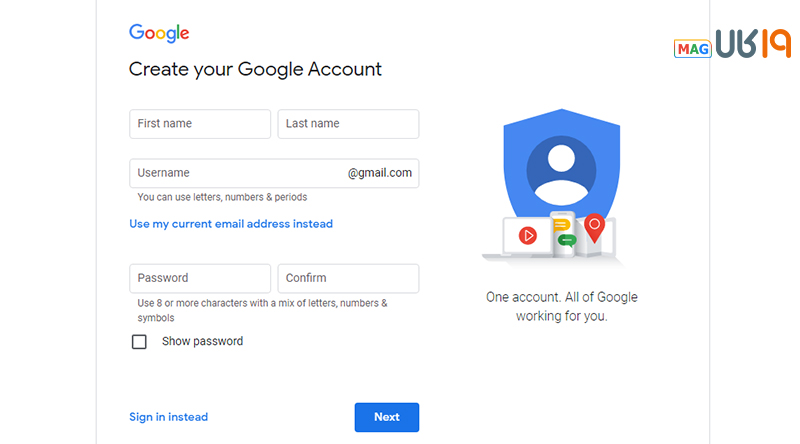Click into the Last name field
The image size is (800, 444).
tap(348, 124)
